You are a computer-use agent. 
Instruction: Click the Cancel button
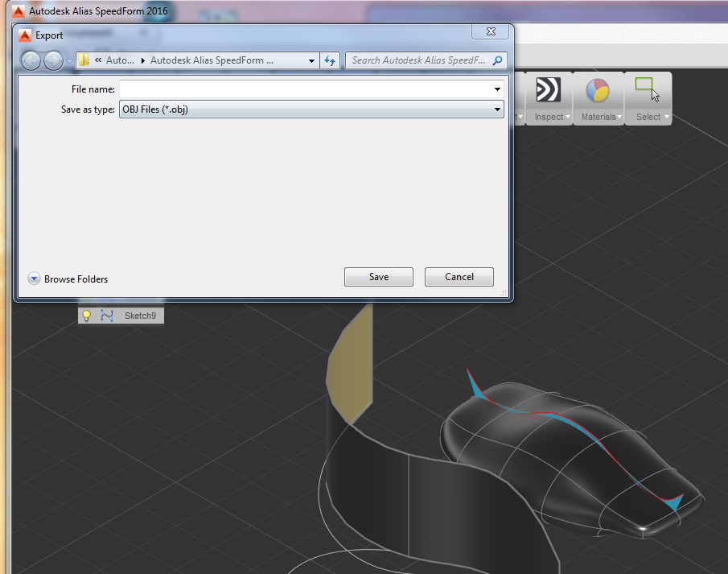coord(459,277)
